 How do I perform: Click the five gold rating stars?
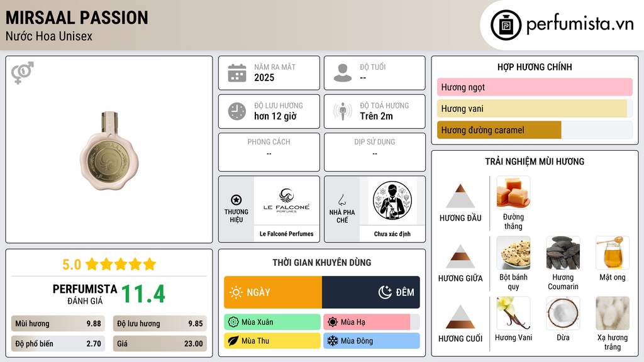point(121,265)
